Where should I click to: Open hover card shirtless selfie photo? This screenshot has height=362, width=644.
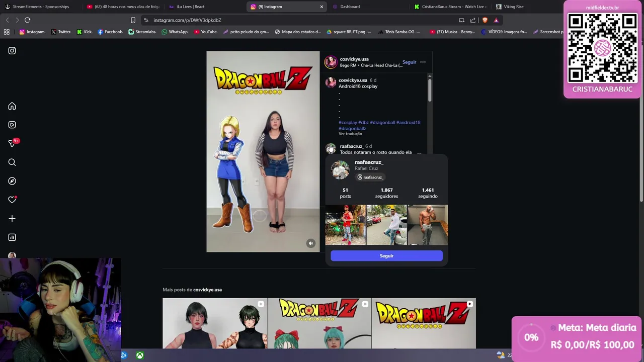click(x=428, y=225)
